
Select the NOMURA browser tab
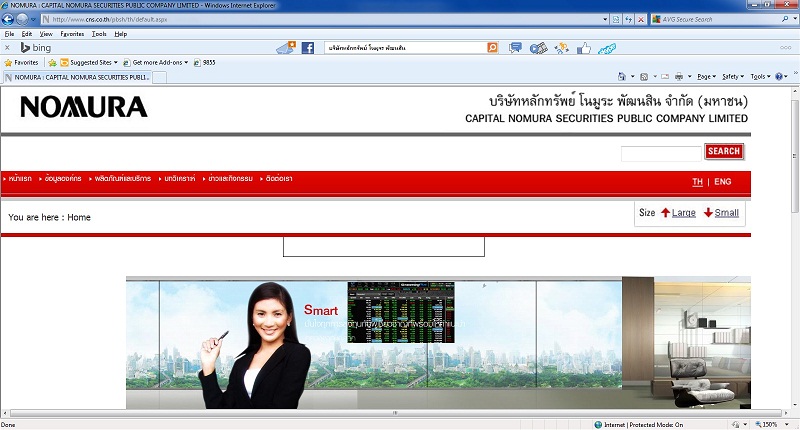[x=77, y=77]
